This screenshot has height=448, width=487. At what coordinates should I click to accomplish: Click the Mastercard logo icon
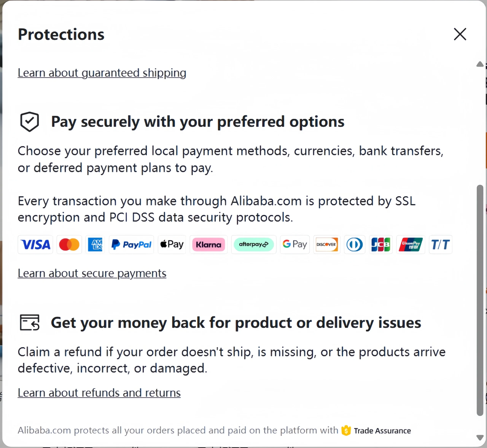tap(69, 244)
